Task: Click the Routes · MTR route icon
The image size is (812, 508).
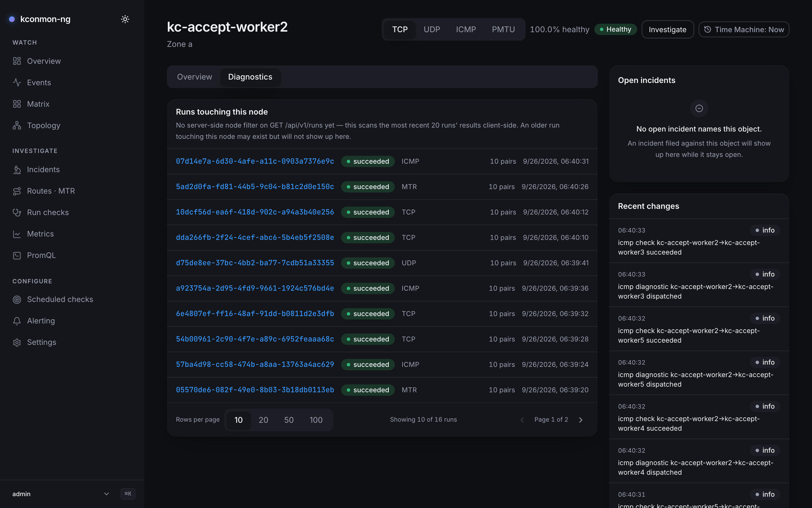Action: 17,191
